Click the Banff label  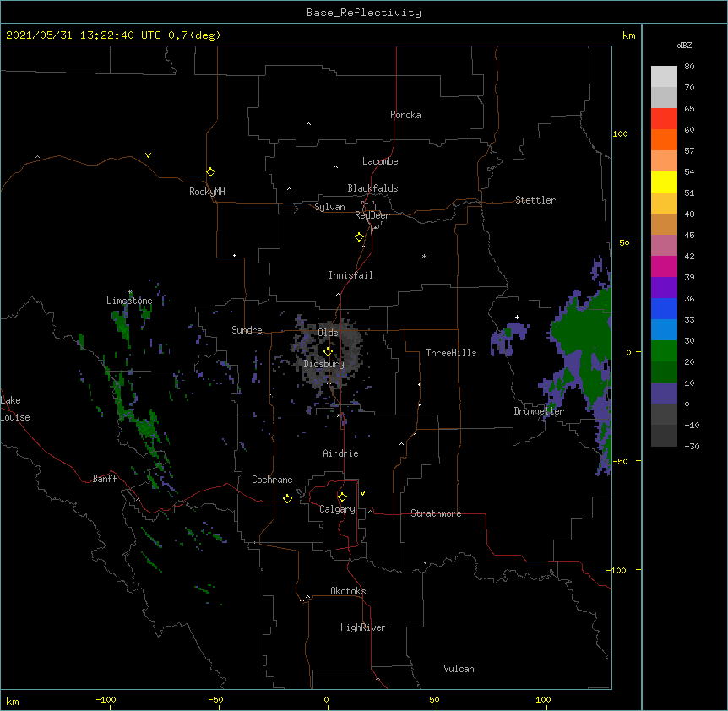[x=105, y=479]
